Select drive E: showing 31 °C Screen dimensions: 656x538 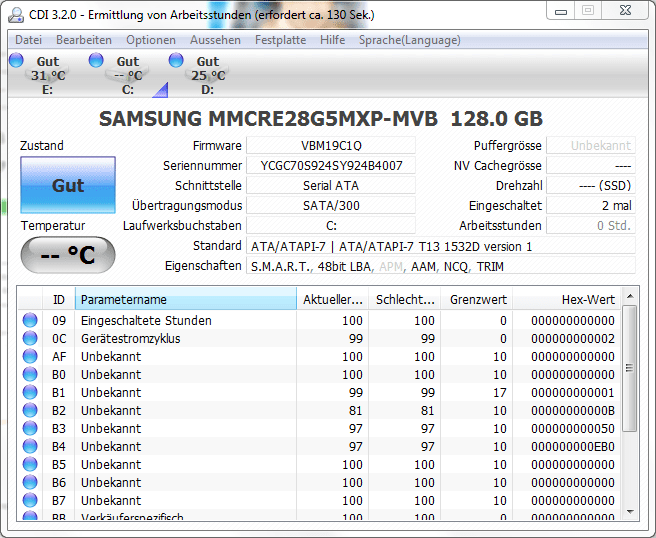coord(48,75)
